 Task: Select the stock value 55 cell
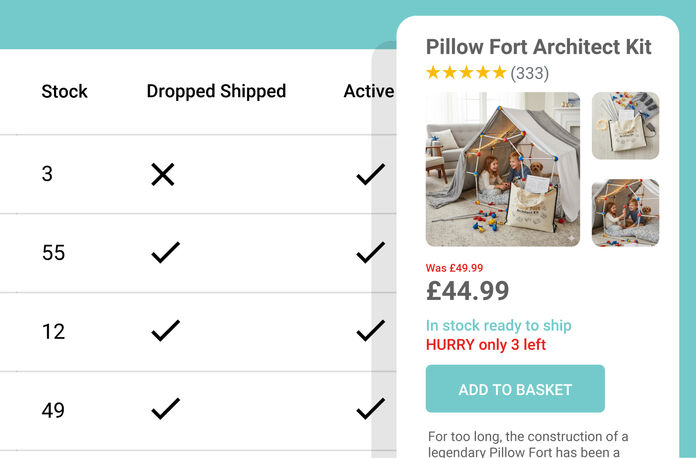click(54, 253)
